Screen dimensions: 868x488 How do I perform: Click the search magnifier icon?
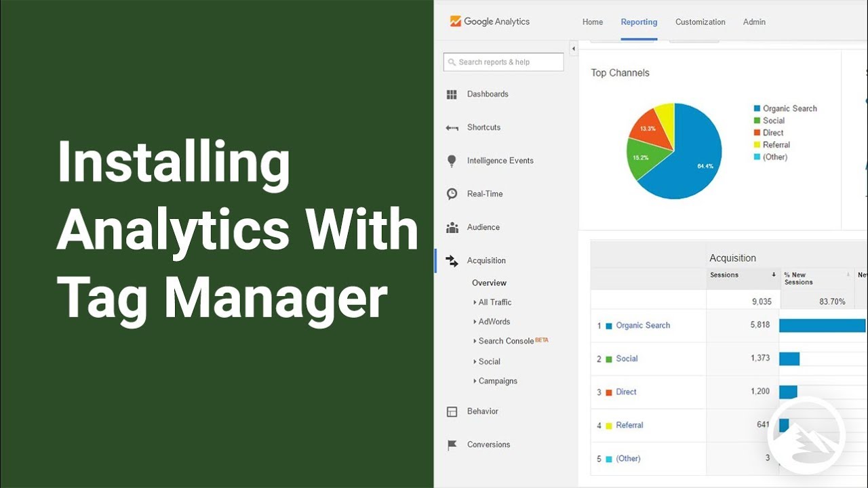[x=452, y=62]
